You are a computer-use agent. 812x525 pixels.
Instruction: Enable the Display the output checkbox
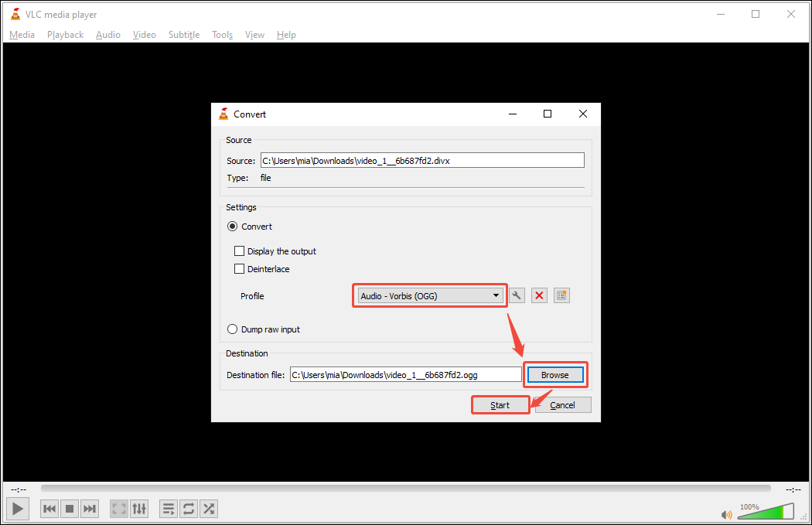point(240,251)
